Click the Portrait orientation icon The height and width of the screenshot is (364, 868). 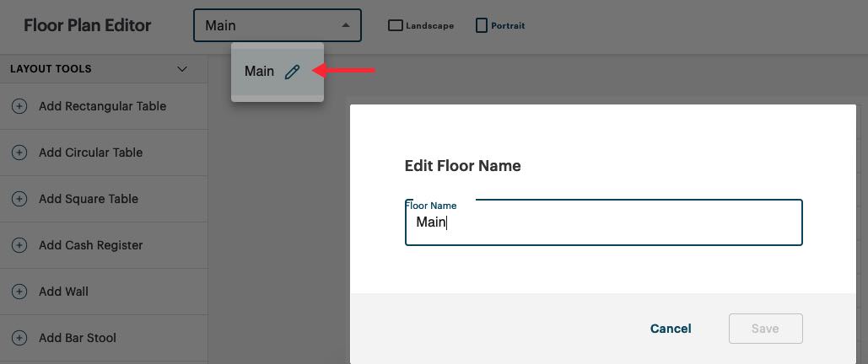[x=482, y=25]
